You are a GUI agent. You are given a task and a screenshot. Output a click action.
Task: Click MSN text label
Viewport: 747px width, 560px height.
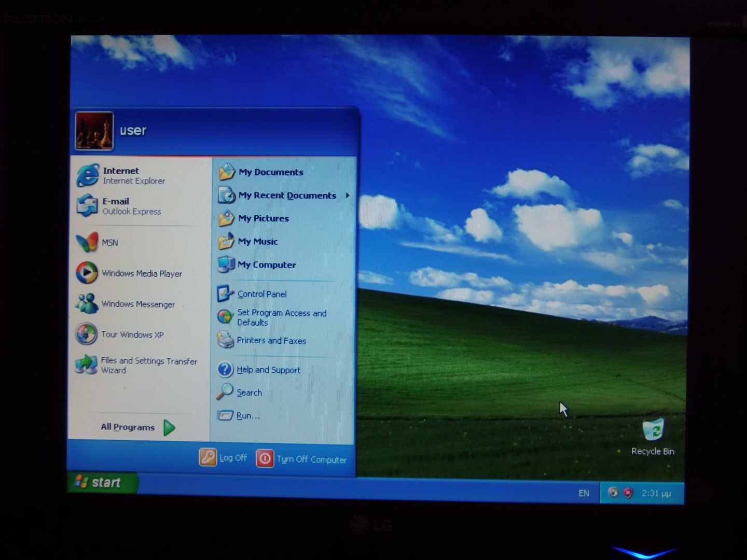pos(110,242)
